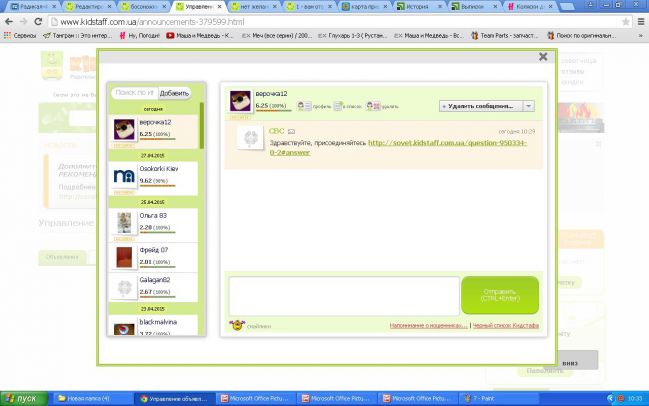This screenshot has width=649, height=406.
Task: Click the browser back arrow
Action: pyautogui.click(x=9, y=21)
